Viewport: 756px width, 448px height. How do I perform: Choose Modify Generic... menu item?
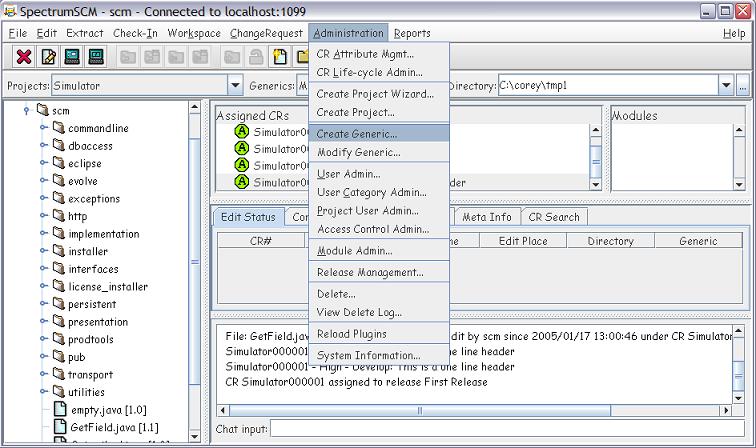379,152
